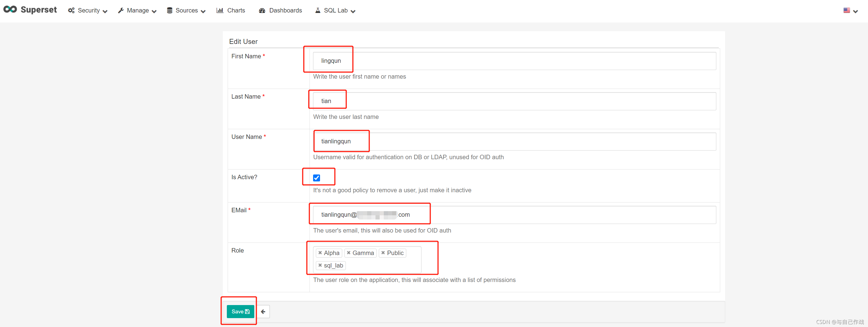Open the Manage dropdown menu
Image resolution: width=868 pixels, height=327 pixels.
(x=138, y=11)
